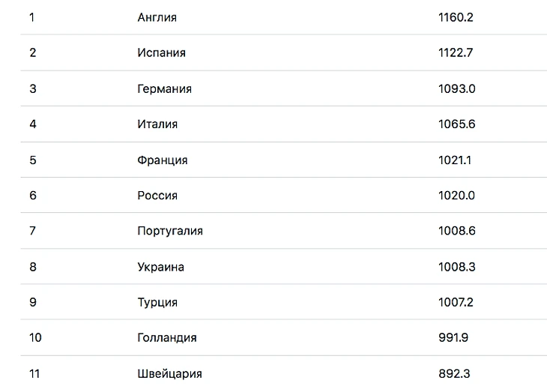Click the Франция country name

(163, 160)
